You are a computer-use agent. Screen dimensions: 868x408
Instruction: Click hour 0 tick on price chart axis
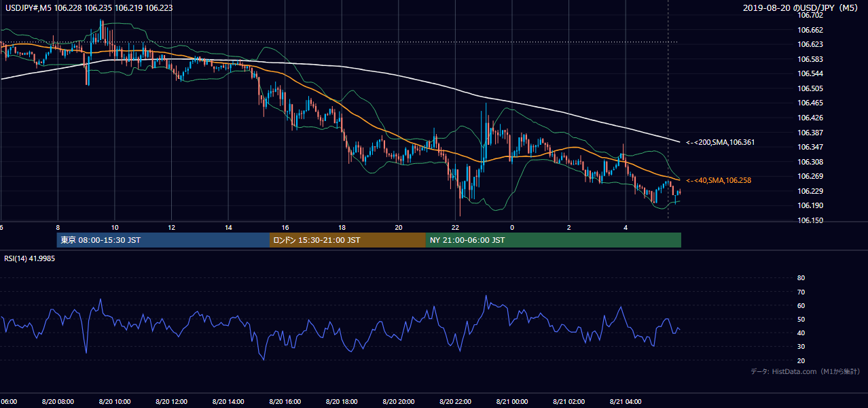pos(512,227)
